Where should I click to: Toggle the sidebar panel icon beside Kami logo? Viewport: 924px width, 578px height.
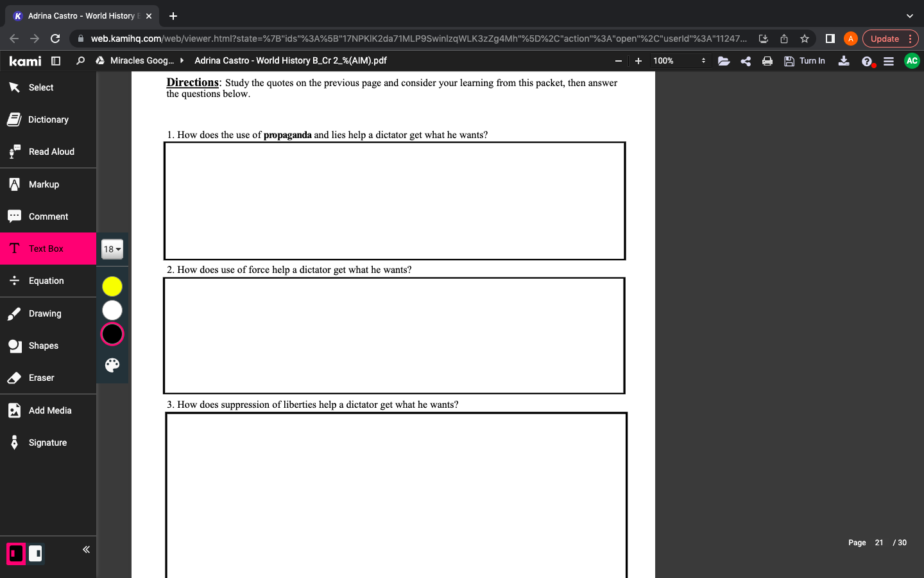(x=56, y=61)
